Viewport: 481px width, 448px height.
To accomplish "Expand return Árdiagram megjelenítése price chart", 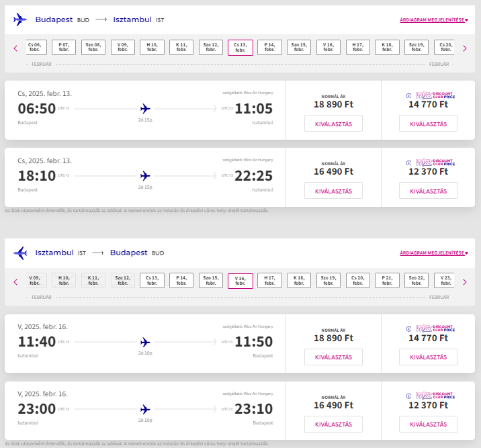I will (x=434, y=253).
